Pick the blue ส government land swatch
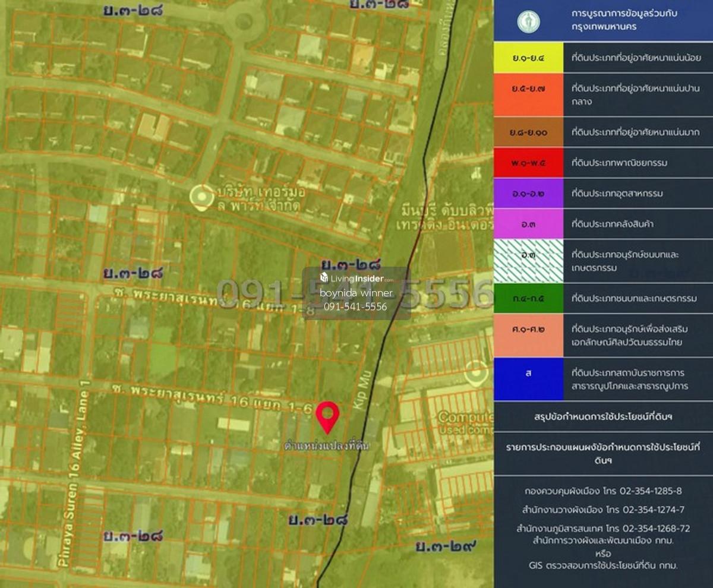Viewport: 713px width, 588px height. coord(528,380)
